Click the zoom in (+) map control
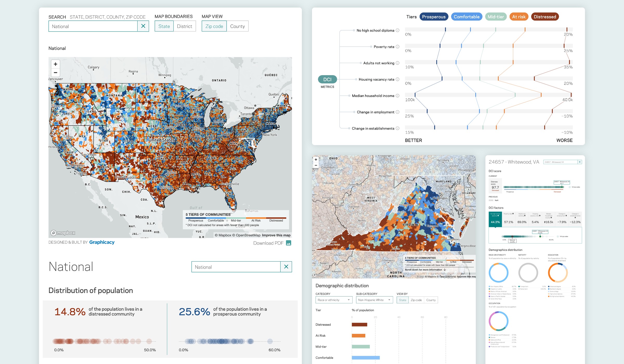624x364 pixels. pos(55,64)
